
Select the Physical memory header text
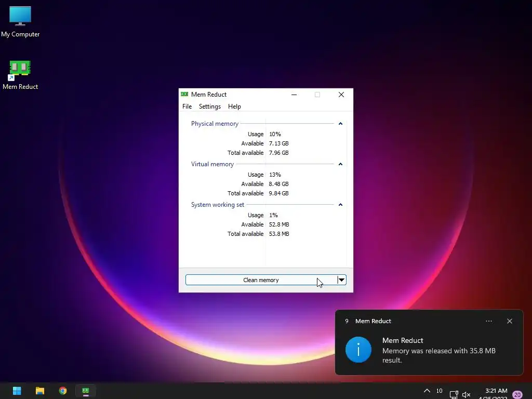pos(215,124)
